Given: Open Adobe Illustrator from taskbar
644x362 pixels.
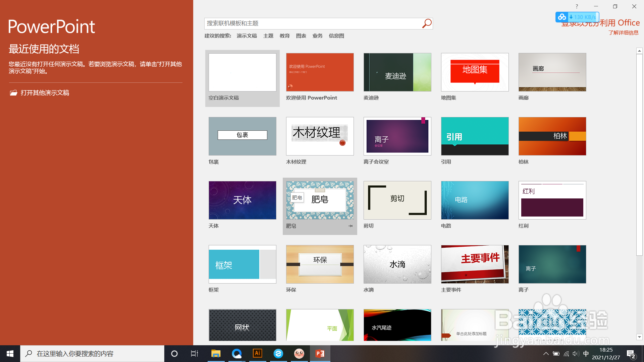Looking at the screenshot, I should (258, 354).
